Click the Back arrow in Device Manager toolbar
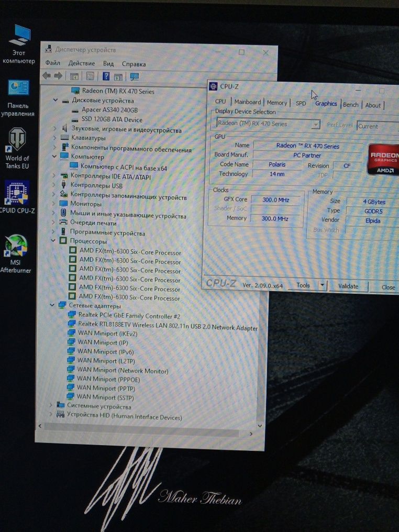The width and height of the screenshot is (399, 532). 47,75
